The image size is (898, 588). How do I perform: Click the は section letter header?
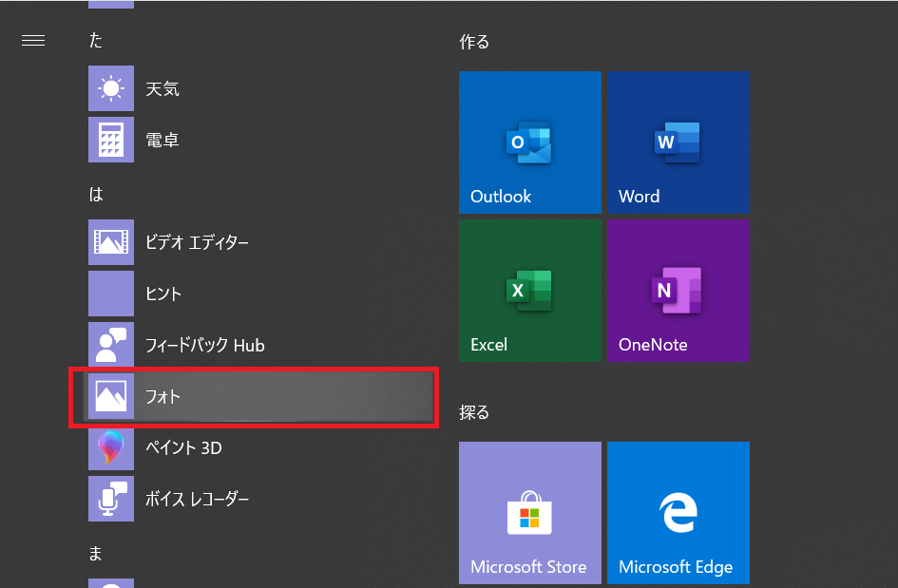(96, 195)
